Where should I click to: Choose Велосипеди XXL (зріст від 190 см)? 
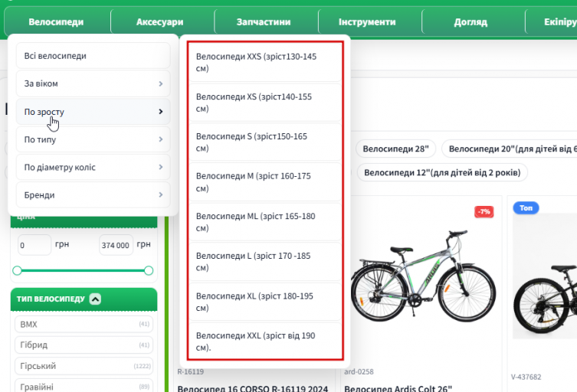coord(265,341)
